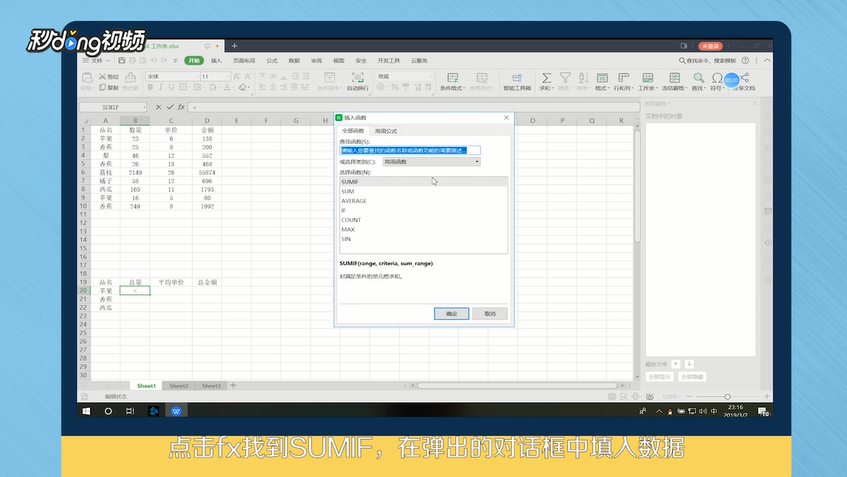This screenshot has width=847, height=477.
Task: Click the Auto Wrap (自动换行) icon
Action: pyautogui.click(x=358, y=77)
